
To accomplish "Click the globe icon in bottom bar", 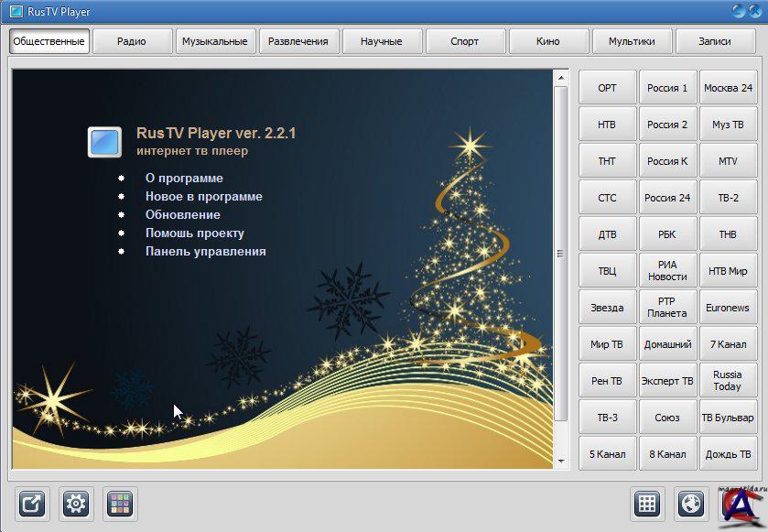I will 692,504.
